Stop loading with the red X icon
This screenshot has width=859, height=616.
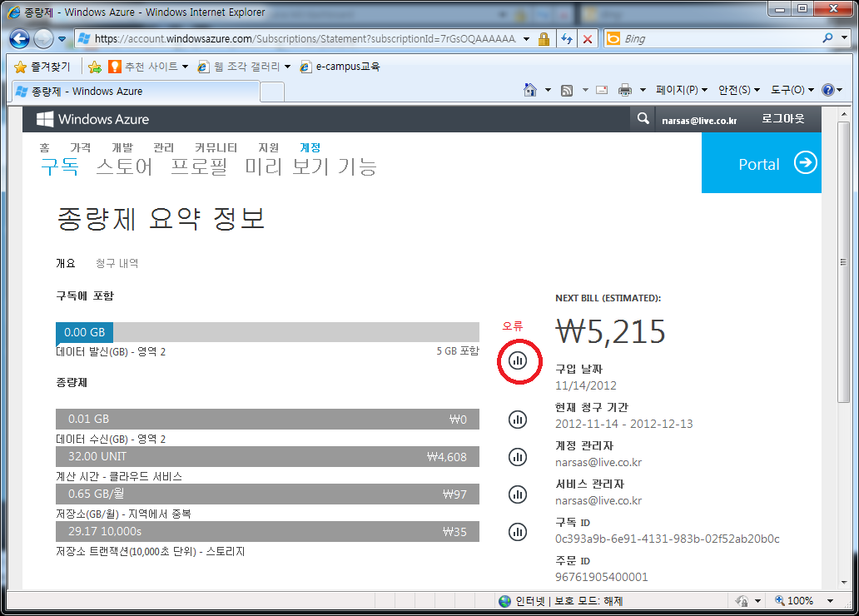[x=588, y=39]
